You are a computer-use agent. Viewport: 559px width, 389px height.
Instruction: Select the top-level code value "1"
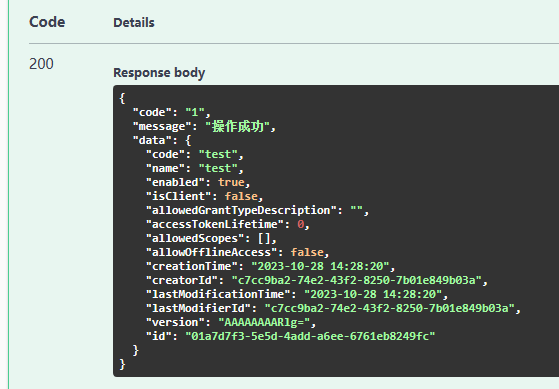tap(195, 112)
